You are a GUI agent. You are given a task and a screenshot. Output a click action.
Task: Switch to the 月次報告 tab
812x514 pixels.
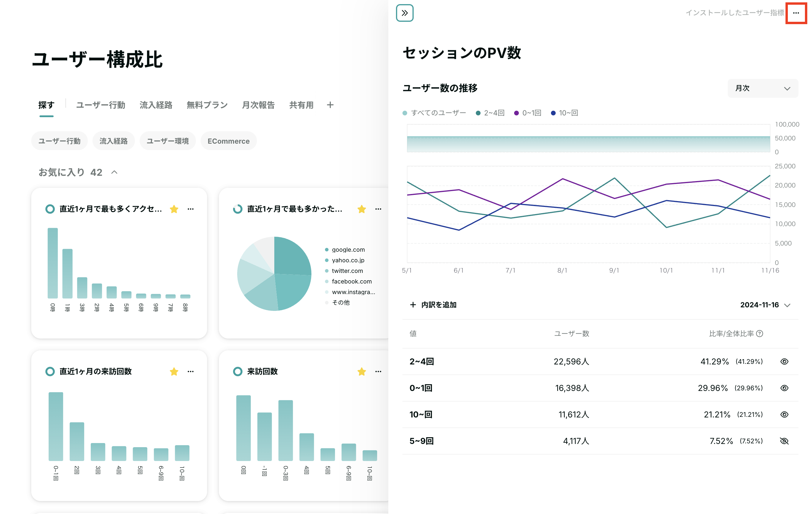point(258,105)
